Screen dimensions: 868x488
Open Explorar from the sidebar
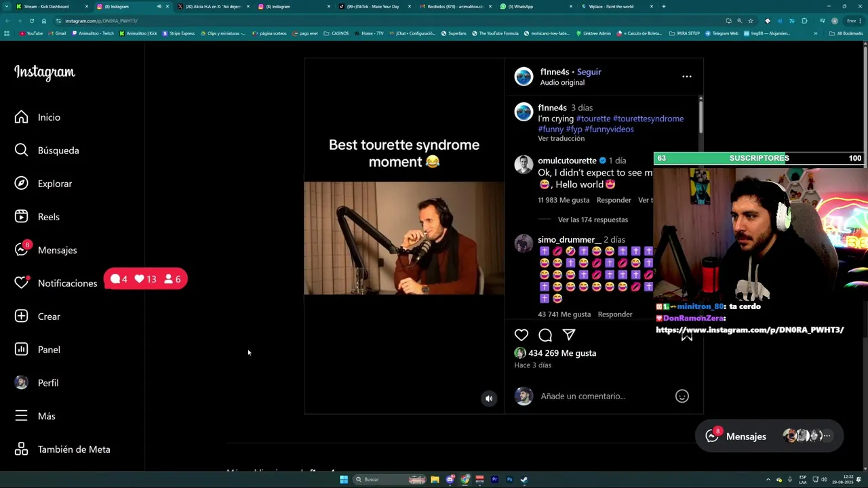[x=43, y=184]
